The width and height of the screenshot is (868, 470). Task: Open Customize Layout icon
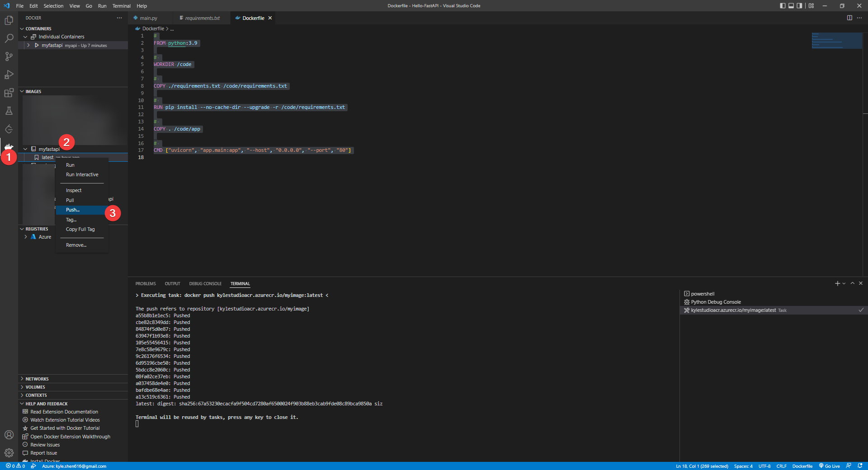(811, 6)
